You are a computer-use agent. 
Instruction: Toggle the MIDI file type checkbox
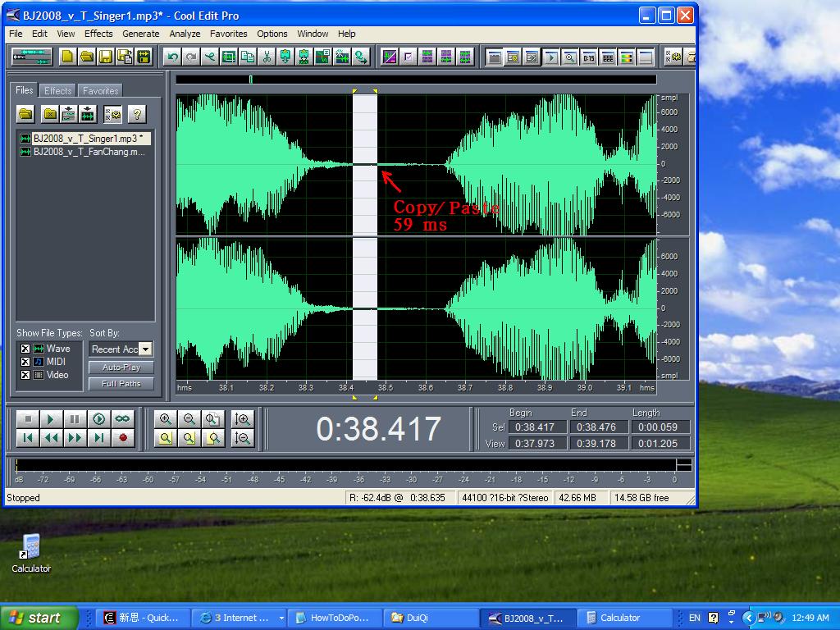25,362
